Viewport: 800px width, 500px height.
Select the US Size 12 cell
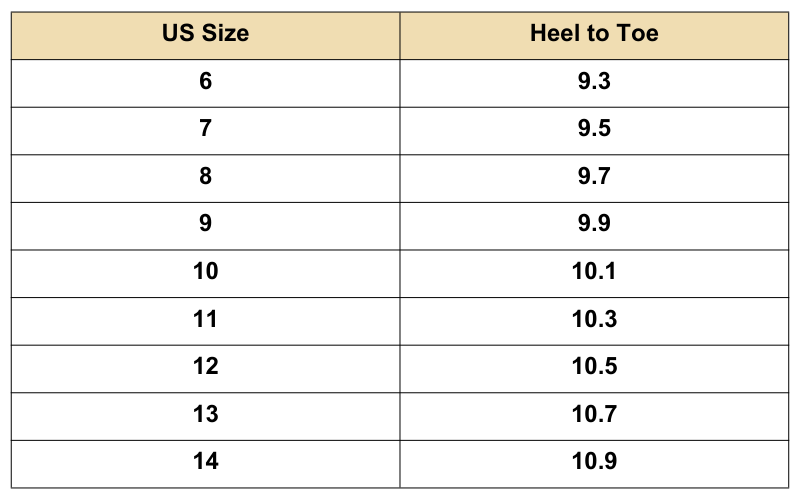pyautogui.click(x=205, y=367)
